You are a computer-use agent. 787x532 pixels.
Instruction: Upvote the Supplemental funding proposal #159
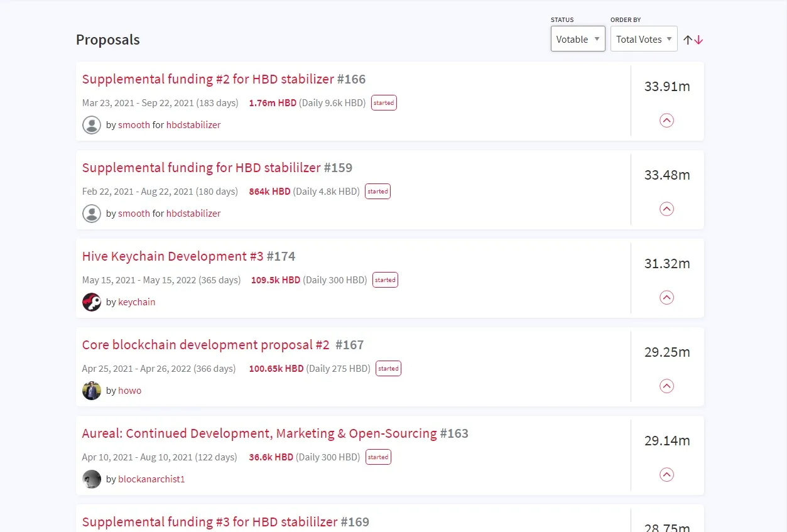(x=666, y=209)
